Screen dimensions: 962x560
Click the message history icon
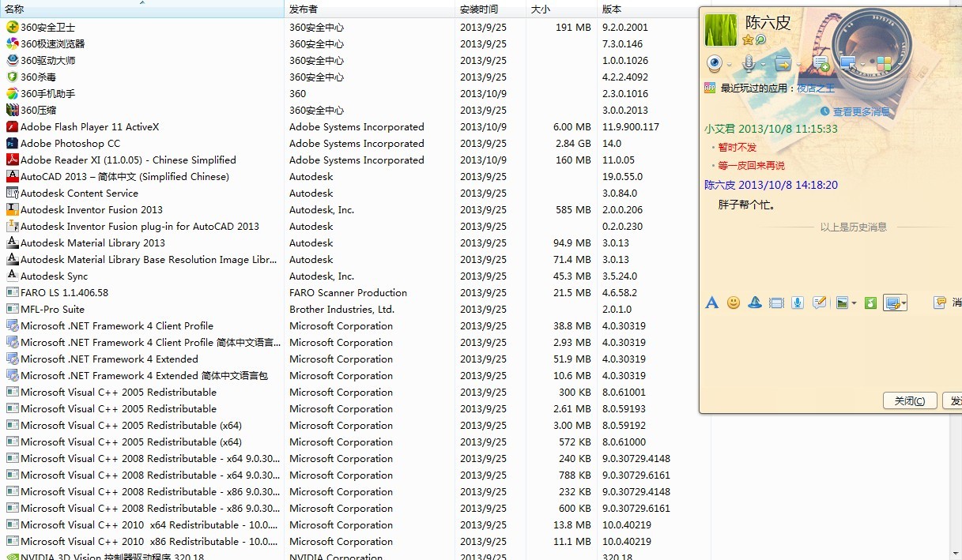click(x=940, y=303)
